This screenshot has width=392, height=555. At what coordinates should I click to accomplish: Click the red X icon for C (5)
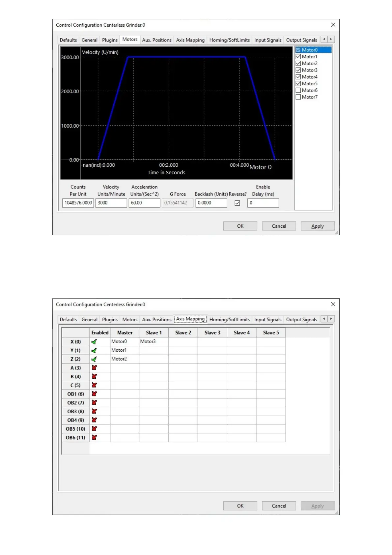point(94,385)
